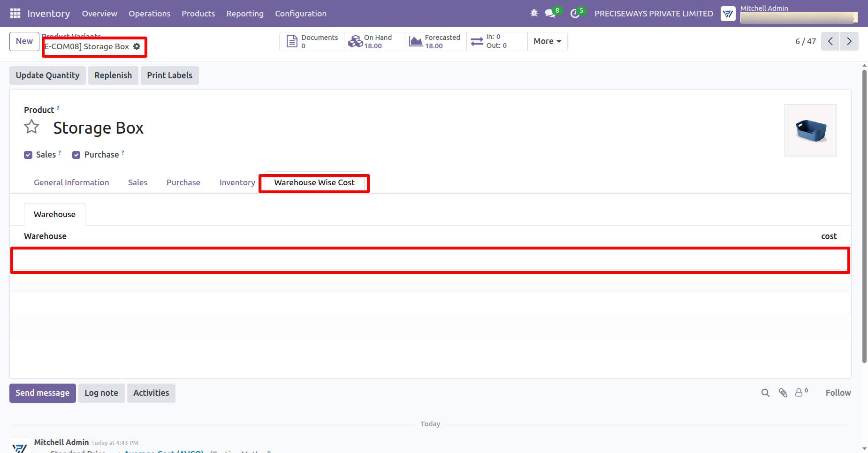
Task: Open the activities clock icon
Action: 575,14
